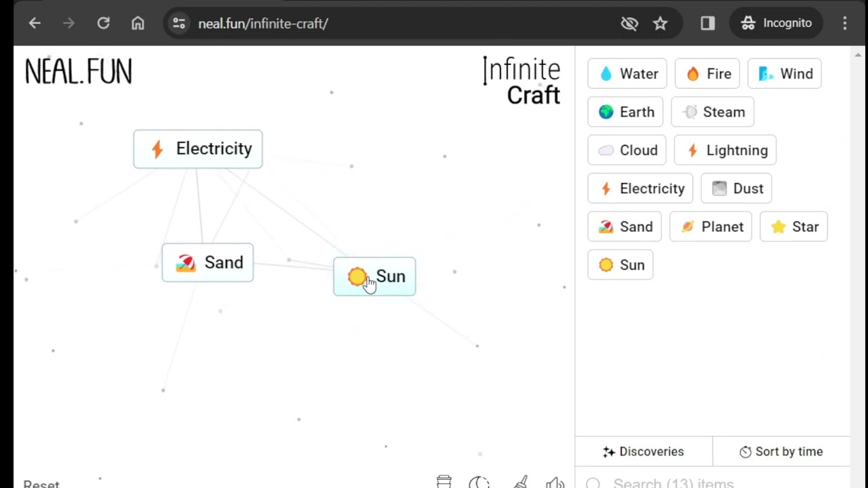Switch to the Discoveries tab
Viewport: 868px width, 488px height.
pos(643,451)
